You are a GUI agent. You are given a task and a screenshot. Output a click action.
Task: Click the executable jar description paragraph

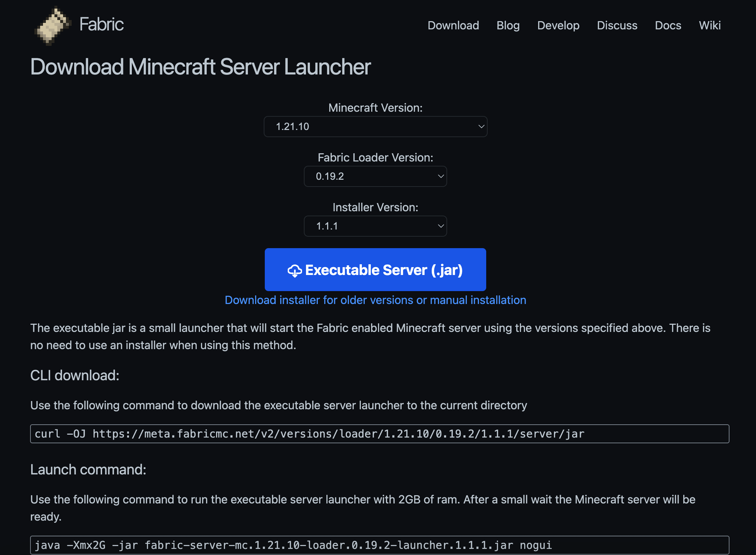pyautogui.click(x=370, y=337)
